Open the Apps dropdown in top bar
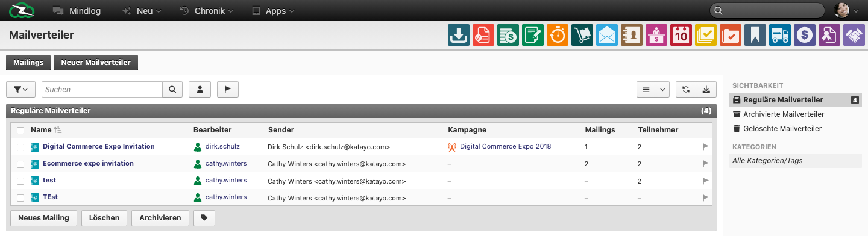 point(273,10)
